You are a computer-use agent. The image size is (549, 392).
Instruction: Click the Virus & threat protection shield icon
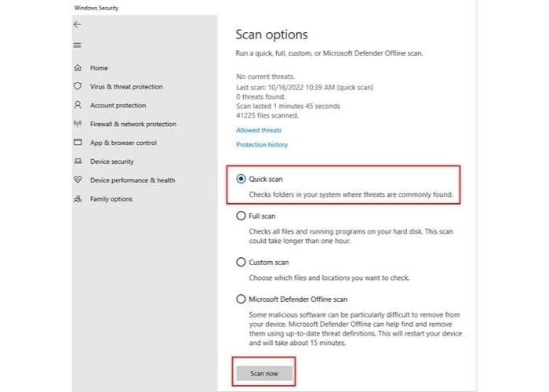pos(78,86)
